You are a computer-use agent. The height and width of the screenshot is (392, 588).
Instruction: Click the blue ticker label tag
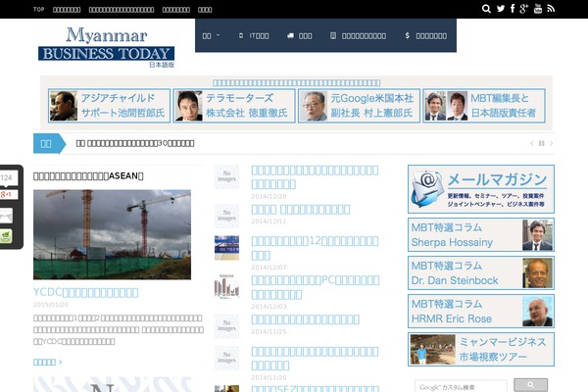point(49,143)
